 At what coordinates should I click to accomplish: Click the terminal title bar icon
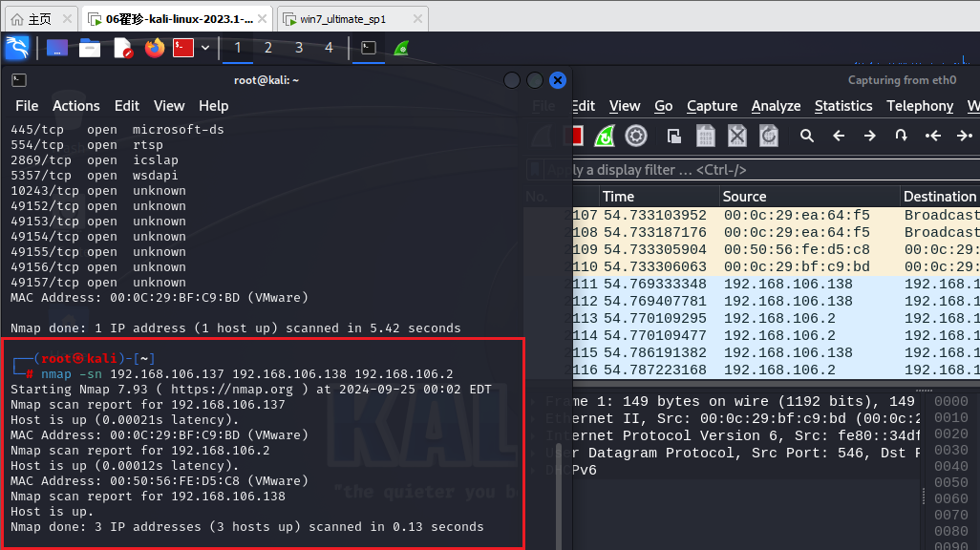[x=19, y=80]
